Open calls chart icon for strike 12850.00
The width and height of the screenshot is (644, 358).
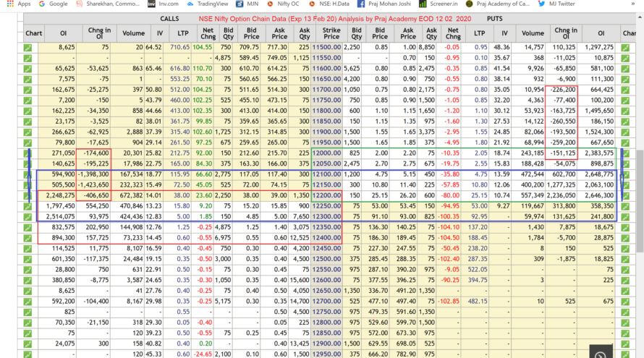[27, 333]
